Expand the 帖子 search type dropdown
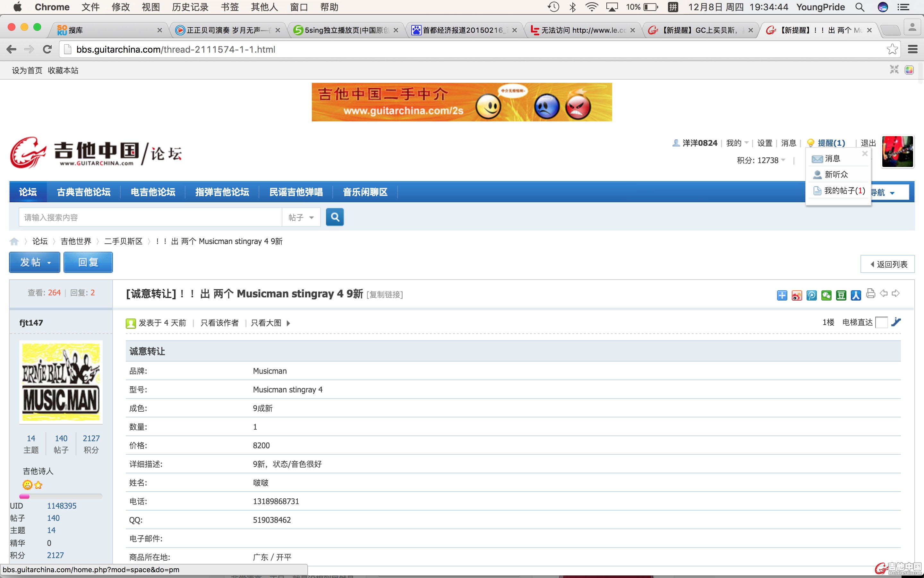 [x=301, y=217]
